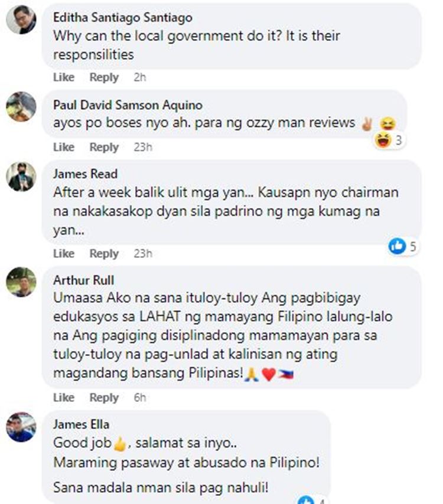Click James Ella's profile photo
The height and width of the screenshot is (504, 443).
click(x=21, y=427)
